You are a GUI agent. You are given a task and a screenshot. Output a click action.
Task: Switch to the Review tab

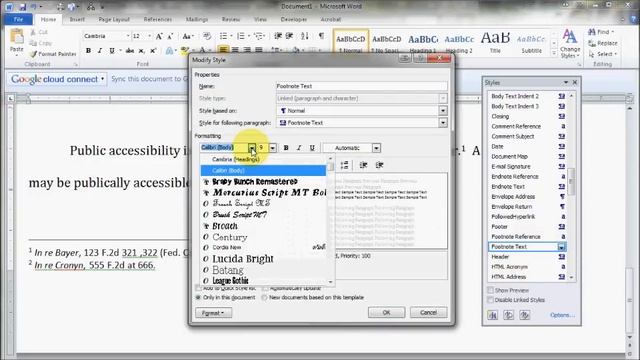(x=231, y=19)
